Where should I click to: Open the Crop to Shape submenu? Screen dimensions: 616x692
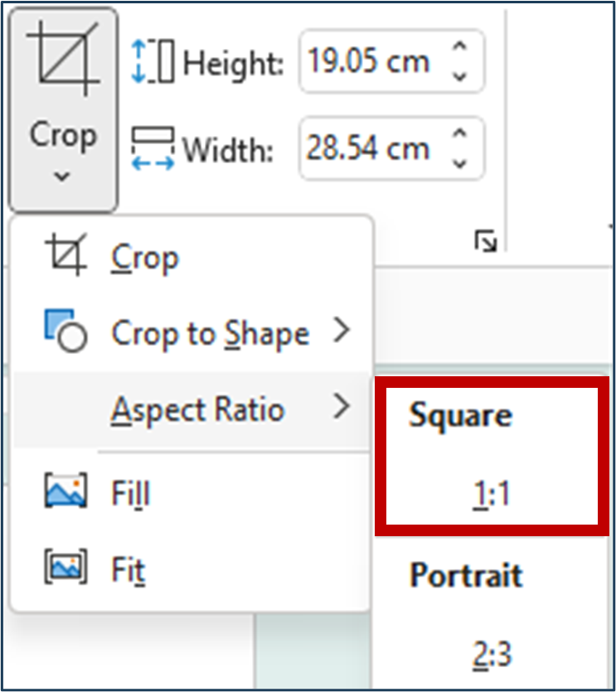pyautogui.click(x=191, y=333)
